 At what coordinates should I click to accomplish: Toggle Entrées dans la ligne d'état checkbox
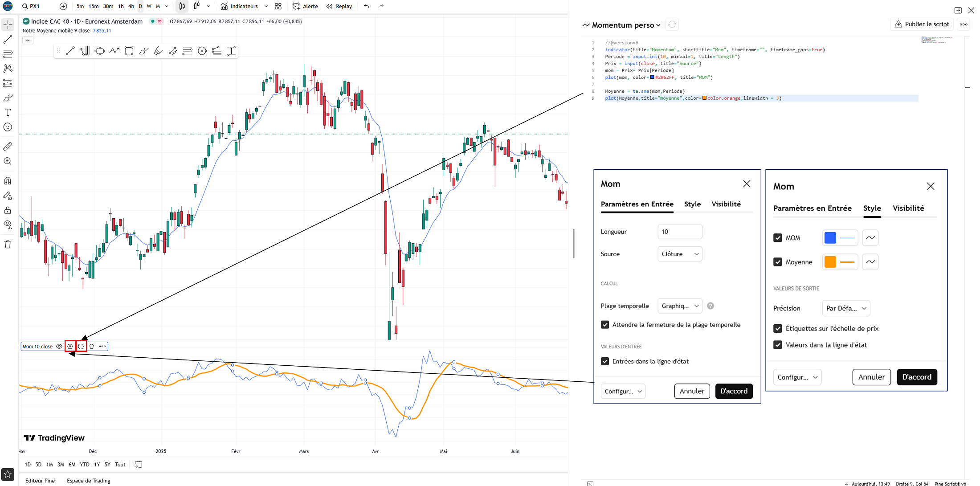click(x=605, y=361)
